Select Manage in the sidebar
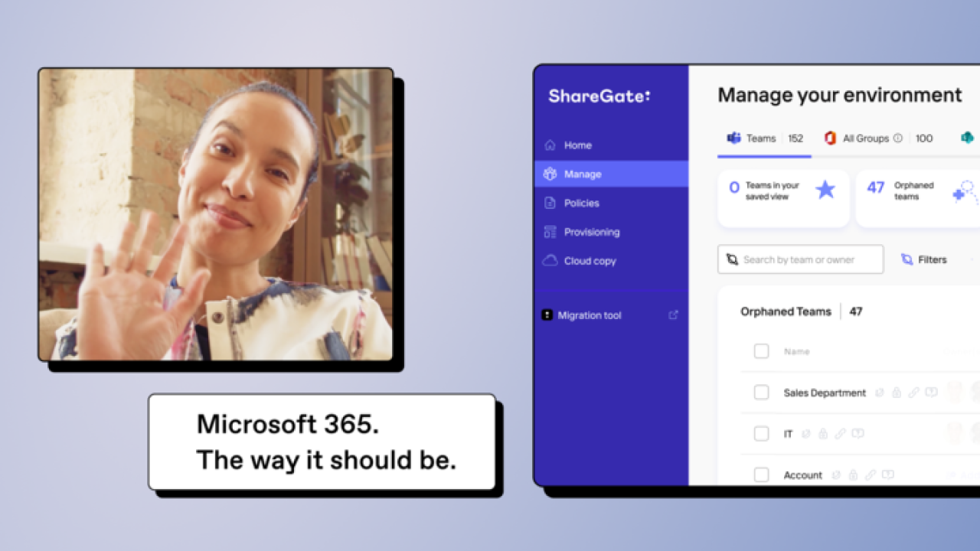The width and height of the screenshot is (980, 551). (611, 174)
